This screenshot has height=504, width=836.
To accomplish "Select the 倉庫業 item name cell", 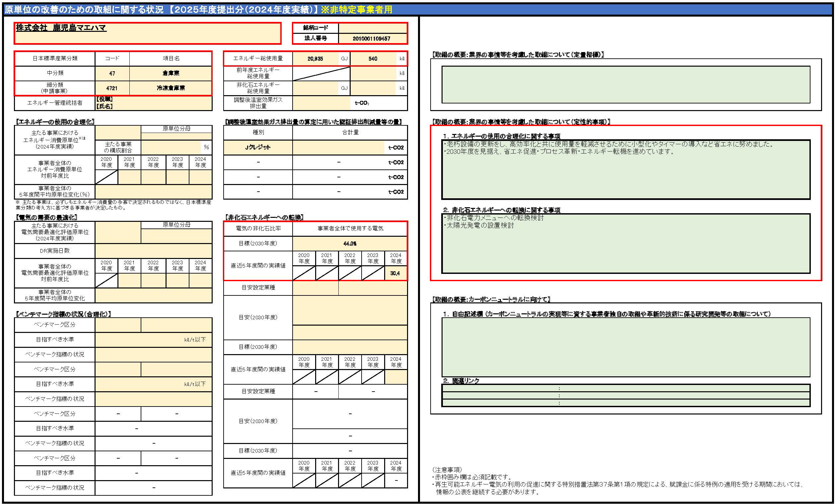I will [x=171, y=73].
